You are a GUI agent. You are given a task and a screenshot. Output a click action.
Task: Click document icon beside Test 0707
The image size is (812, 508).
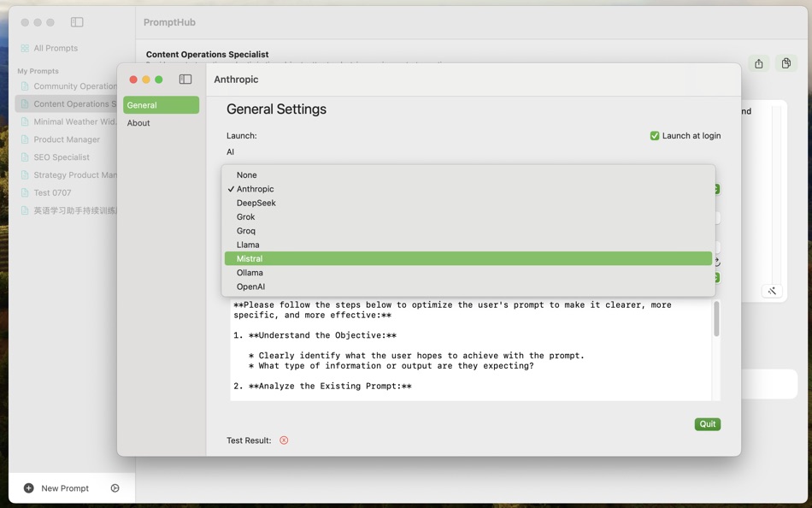coord(25,192)
